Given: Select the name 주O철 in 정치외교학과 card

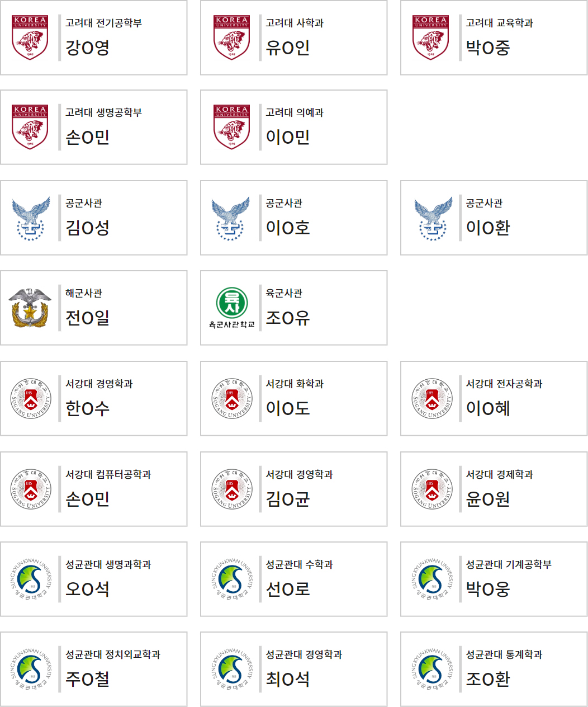Looking at the screenshot, I should [x=87, y=680].
